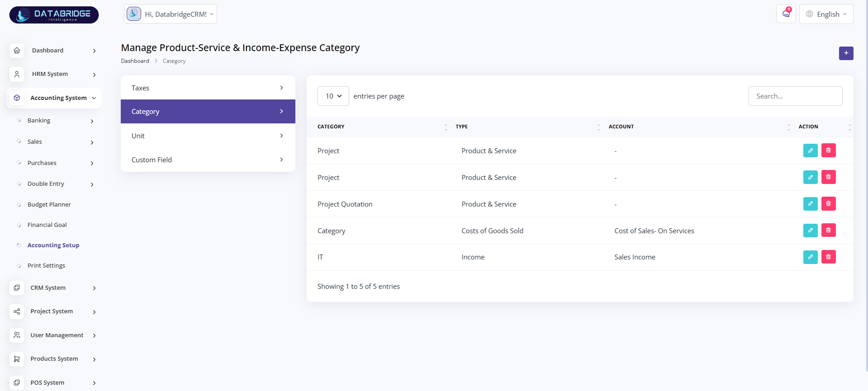Screen dimensions: 868x391
Task: Expand the Banking submenu chevron
Action: [x=92, y=121]
